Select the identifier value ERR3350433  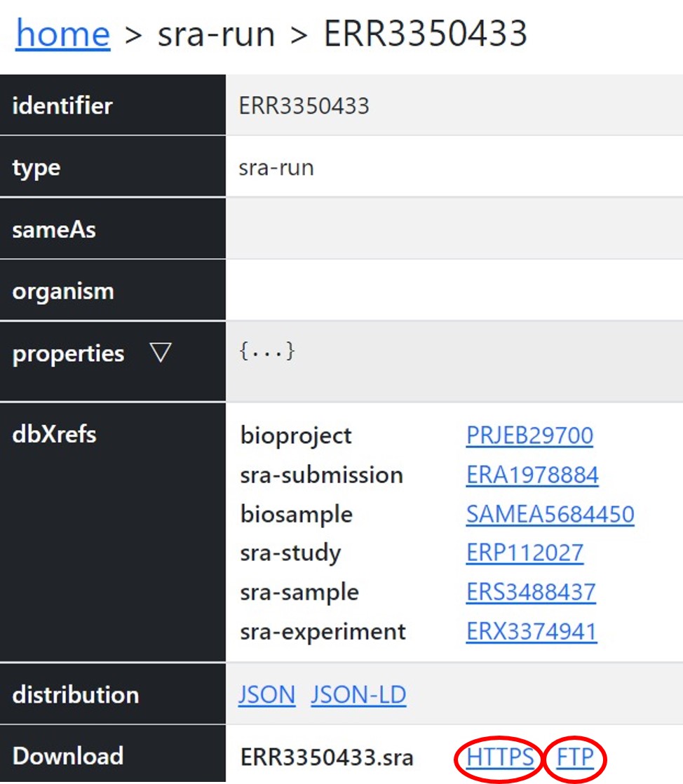point(304,106)
